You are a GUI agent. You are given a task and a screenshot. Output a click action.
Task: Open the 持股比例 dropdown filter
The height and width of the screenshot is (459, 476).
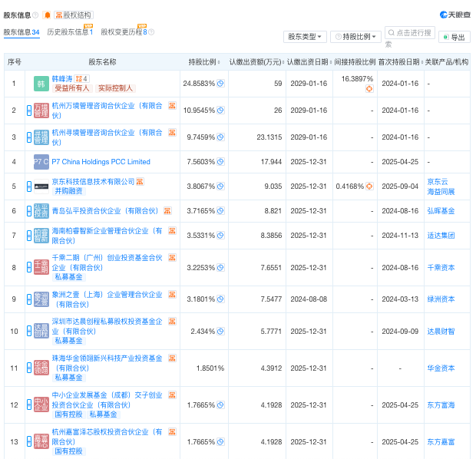[x=359, y=37]
